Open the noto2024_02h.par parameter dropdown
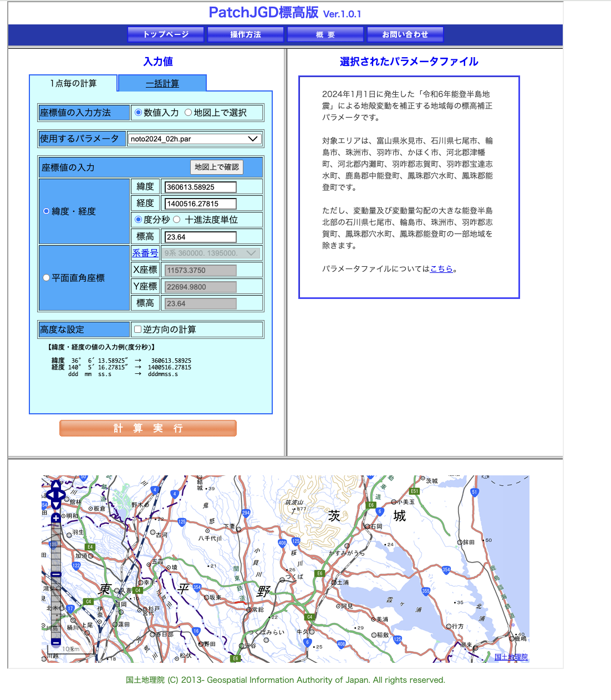Screen dimensions: 611x700 coord(195,139)
